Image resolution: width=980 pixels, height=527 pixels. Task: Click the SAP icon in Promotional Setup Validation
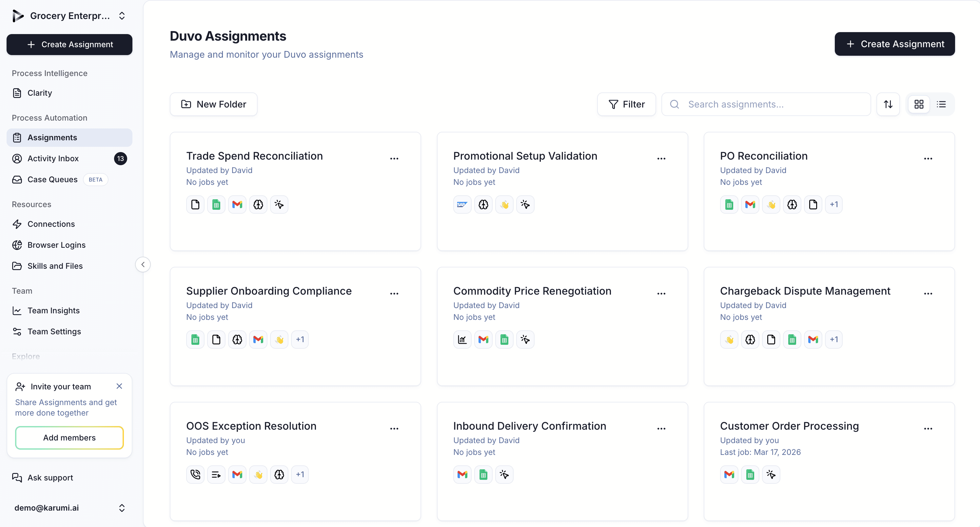(x=462, y=205)
